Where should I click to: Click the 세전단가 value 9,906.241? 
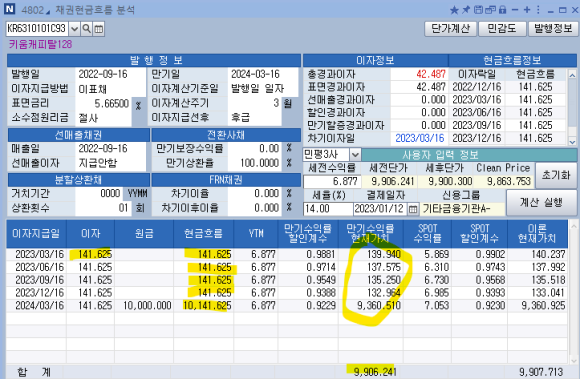pos(392,181)
